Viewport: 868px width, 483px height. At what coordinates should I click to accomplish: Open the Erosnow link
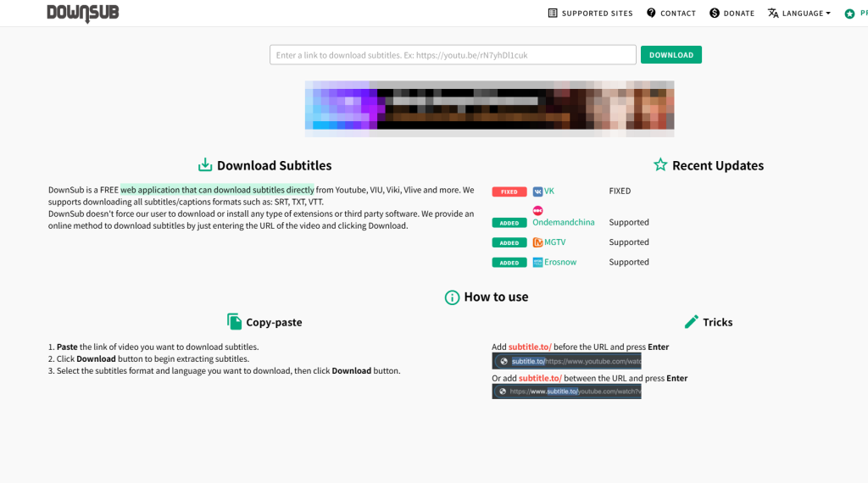click(x=560, y=262)
